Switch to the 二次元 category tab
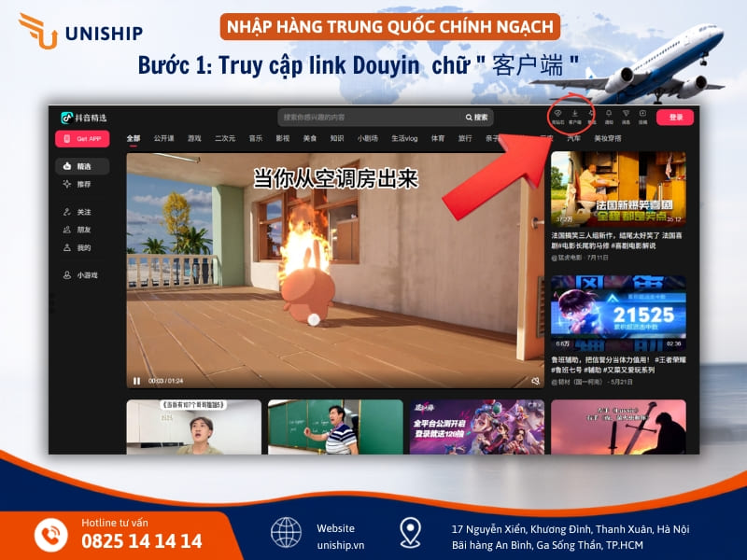747x560 pixels. (225, 138)
